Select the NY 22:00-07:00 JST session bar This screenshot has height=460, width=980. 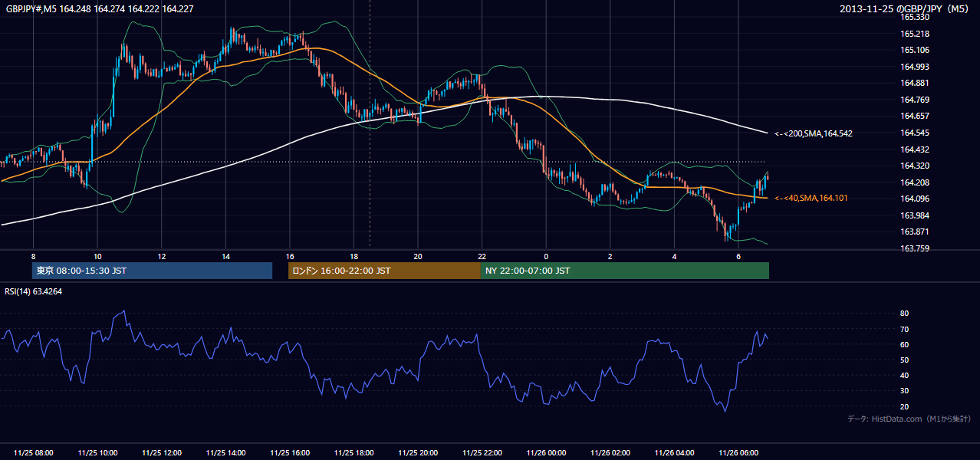click(625, 271)
